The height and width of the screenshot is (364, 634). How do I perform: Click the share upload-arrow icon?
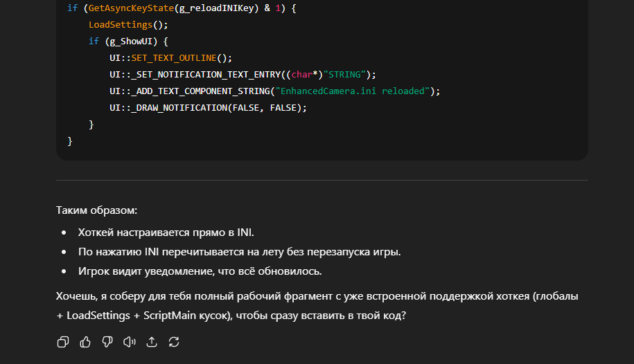(152, 342)
